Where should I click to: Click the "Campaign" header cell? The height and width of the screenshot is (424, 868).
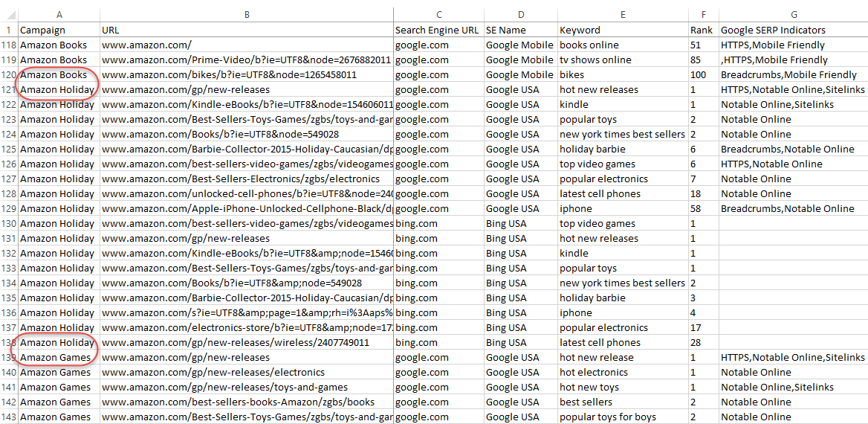tap(59, 30)
